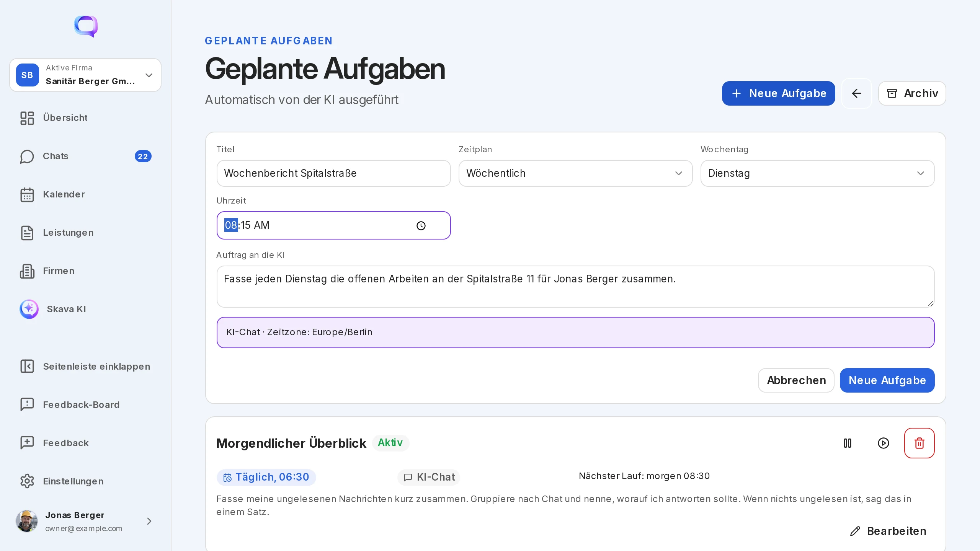
Task: Click the KI-Chat Zeitzone info banner
Action: click(x=575, y=332)
